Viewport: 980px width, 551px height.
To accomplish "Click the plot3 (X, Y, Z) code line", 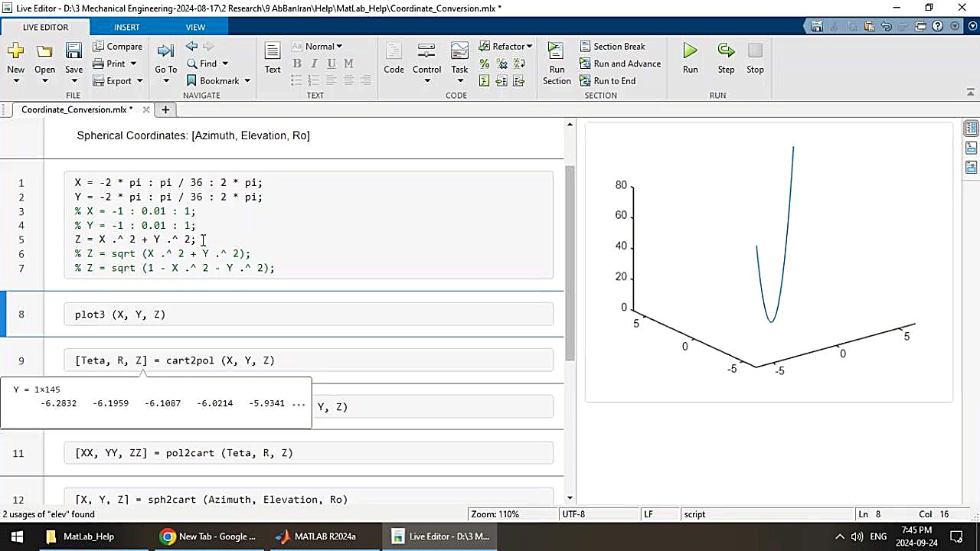I will pyautogui.click(x=120, y=315).
